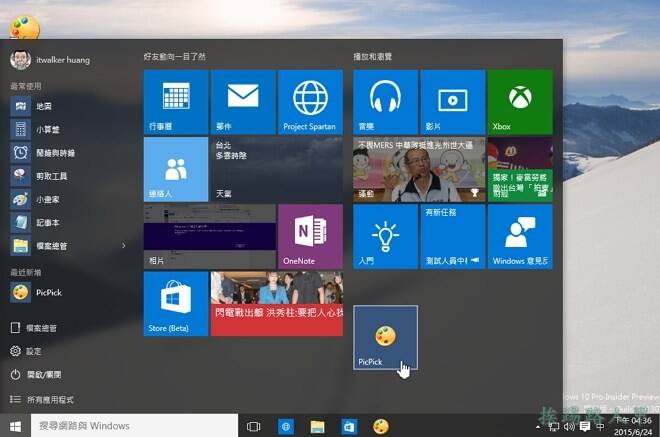Open the Action Center notification icon

coord(585,427)
